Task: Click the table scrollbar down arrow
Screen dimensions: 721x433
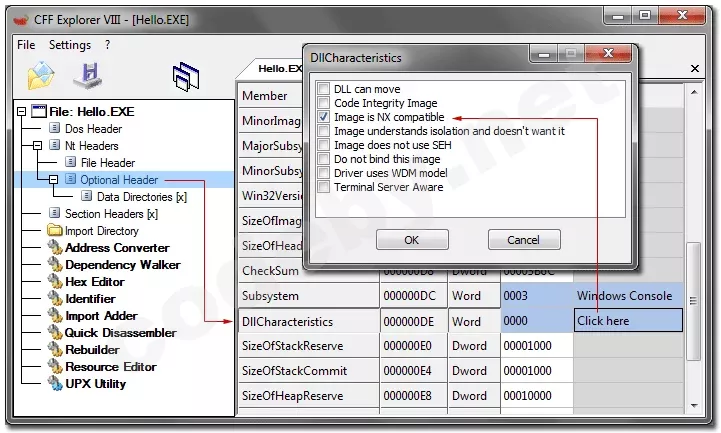Action: (x=694, y=405)
